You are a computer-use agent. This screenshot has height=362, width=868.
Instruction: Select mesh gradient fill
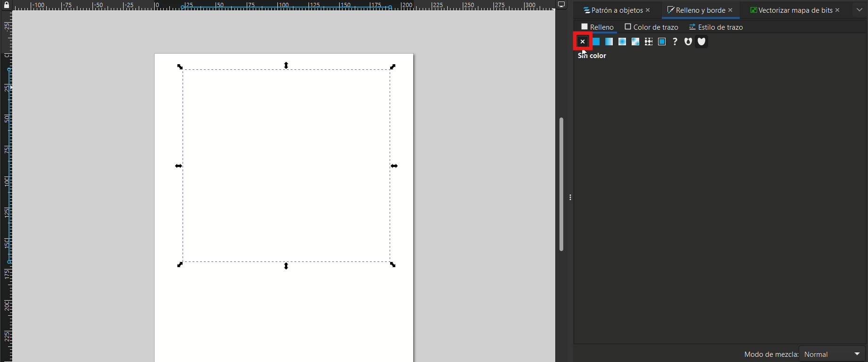click(635, 42)
